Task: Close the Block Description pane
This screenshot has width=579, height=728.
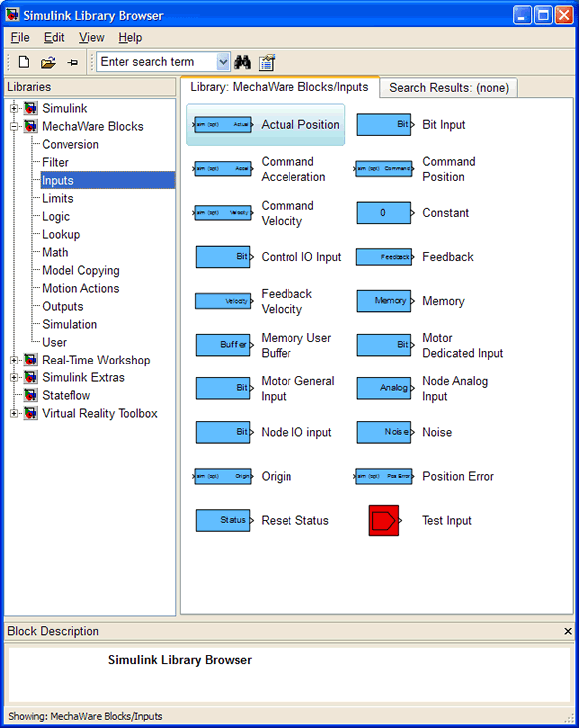Action: [x=568, y=631]
